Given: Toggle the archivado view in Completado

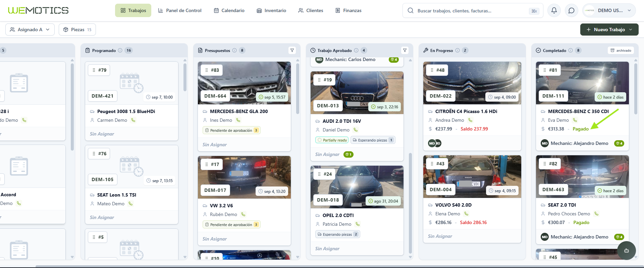Looking at the screenshot, I should point(621,50).
